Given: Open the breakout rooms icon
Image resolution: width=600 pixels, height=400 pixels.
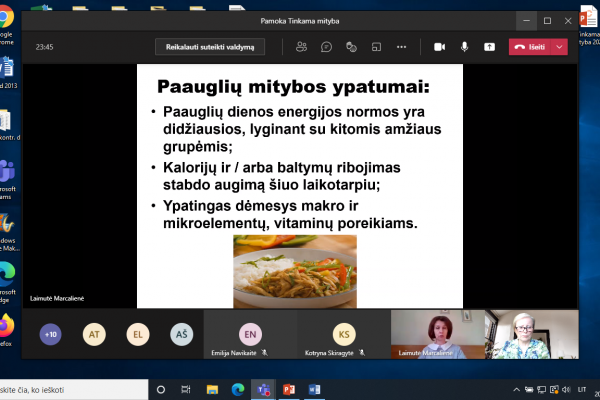Looking at the screenshot, I should click(376, 47).
